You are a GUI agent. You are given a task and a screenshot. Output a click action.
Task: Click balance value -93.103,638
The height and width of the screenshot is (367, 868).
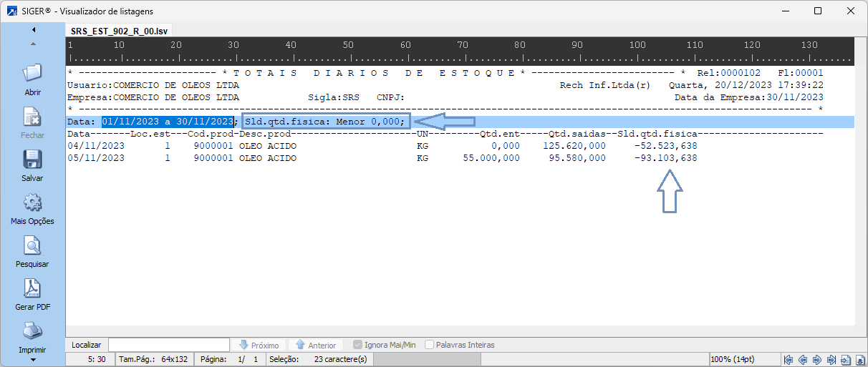(665, 158)
